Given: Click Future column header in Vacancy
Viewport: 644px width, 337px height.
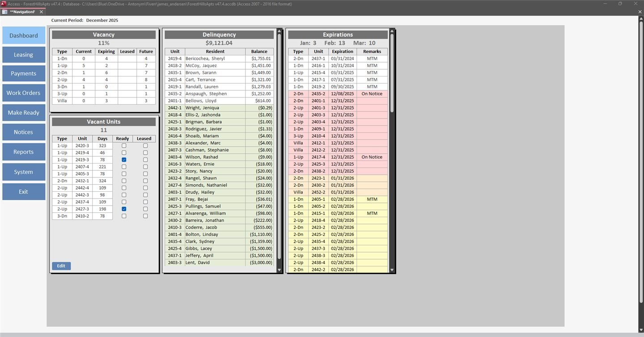Looking at the screenshot, I should pos(146,51).
